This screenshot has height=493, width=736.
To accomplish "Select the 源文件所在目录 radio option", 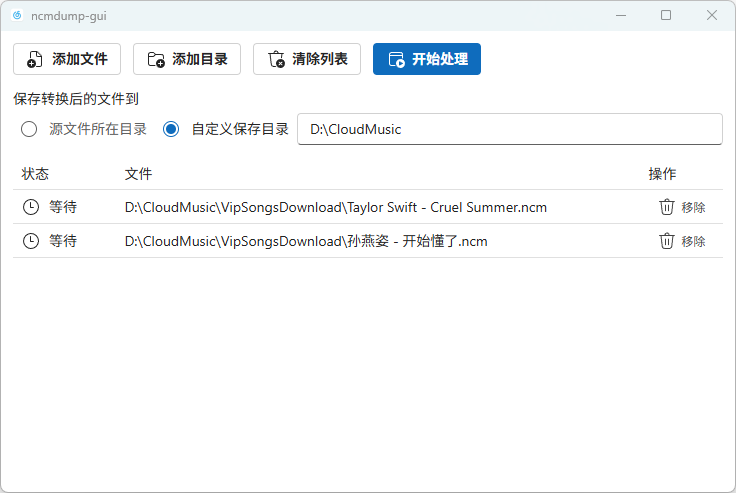I will coord(29,129).
